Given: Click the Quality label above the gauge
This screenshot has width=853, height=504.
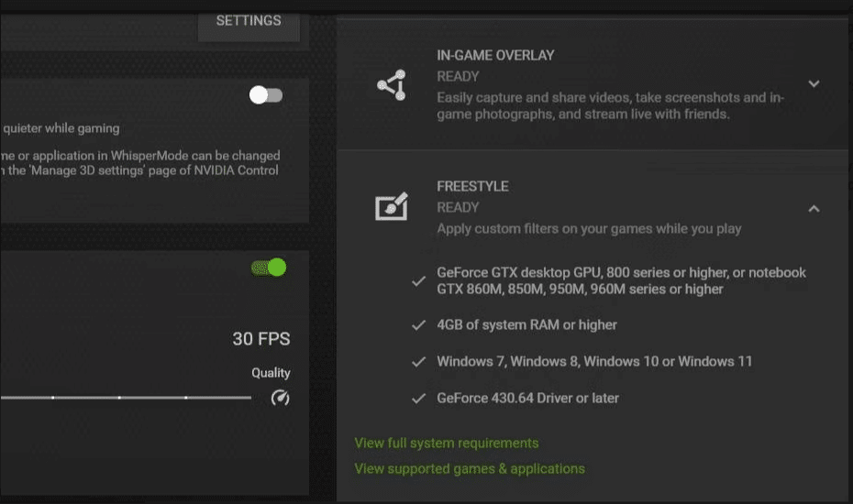Looking at the screenshot, I should pos(271,373).
